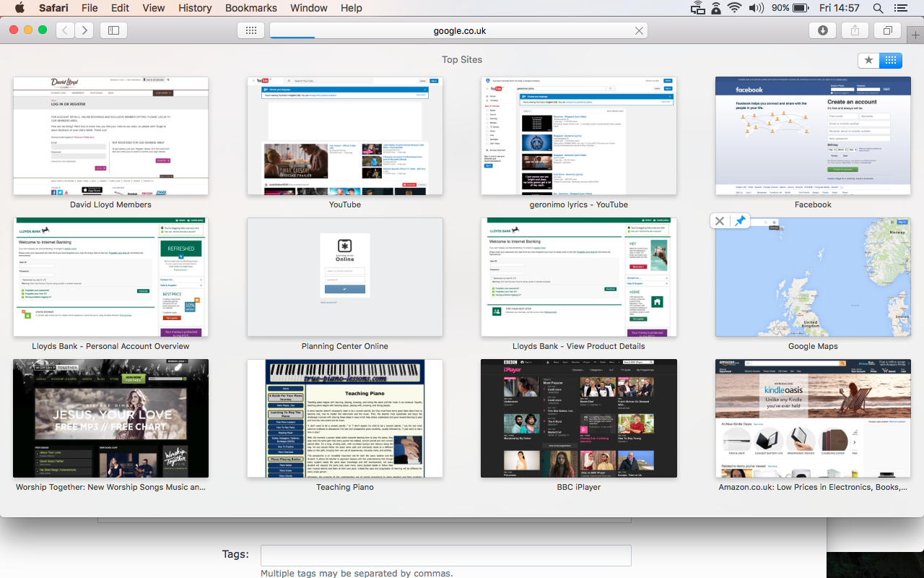This screenshot has width=924, height=578.
Task: Click the 'YouTube' site label
Action: (x=345, y=204)
